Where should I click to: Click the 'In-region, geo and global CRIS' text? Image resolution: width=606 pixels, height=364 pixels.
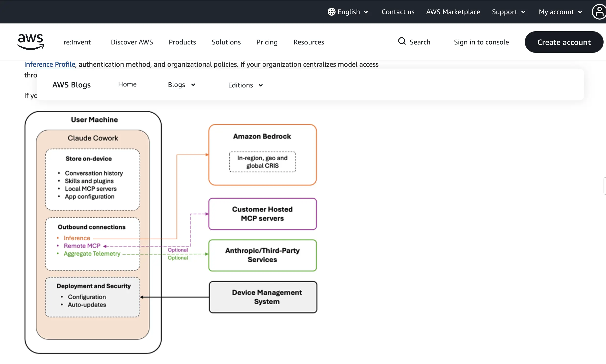click(x=262, y=162)
